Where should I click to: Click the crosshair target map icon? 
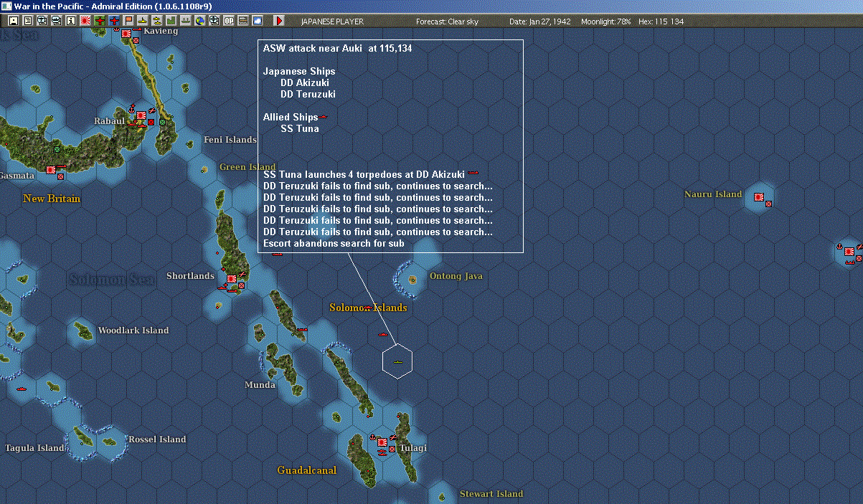(214, 21)
